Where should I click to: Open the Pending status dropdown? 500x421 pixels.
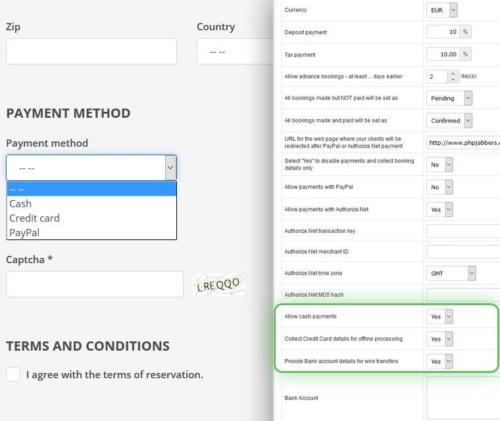point(449,98)
